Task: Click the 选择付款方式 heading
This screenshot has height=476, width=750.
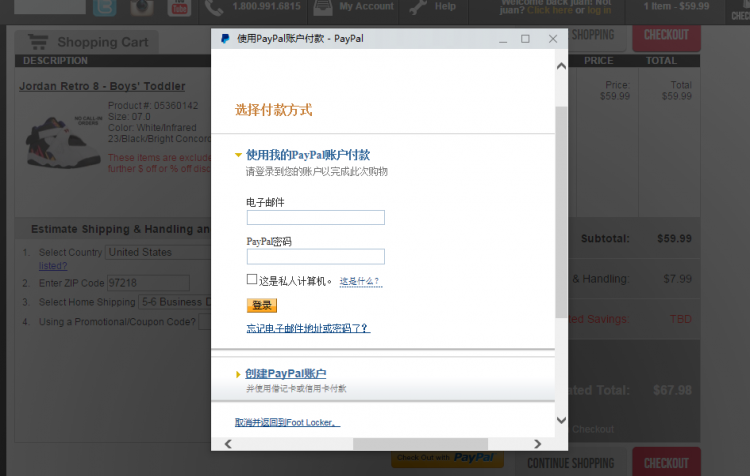Action: pyautogui.click(x=274, y=110)
